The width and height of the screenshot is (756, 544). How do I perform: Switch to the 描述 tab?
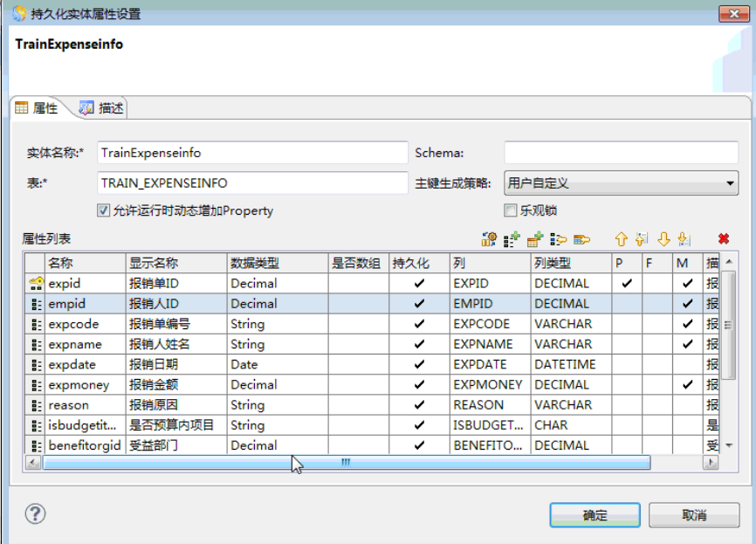click(102, 108)
